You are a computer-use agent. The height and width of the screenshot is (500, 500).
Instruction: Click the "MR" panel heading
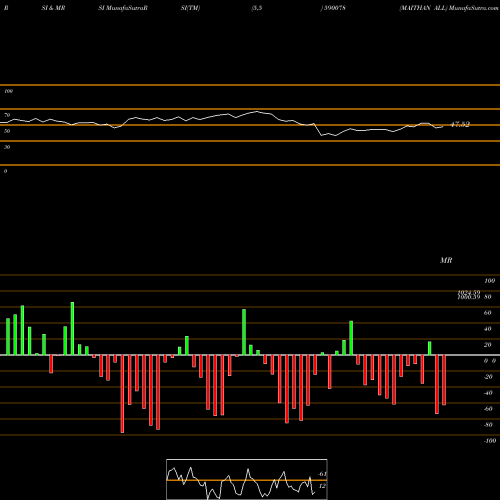pos(446,260)
